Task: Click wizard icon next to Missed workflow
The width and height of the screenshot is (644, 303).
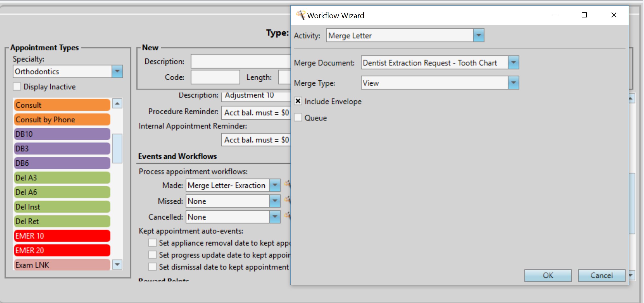Action: pyautogui.click(x=287, y=200)
